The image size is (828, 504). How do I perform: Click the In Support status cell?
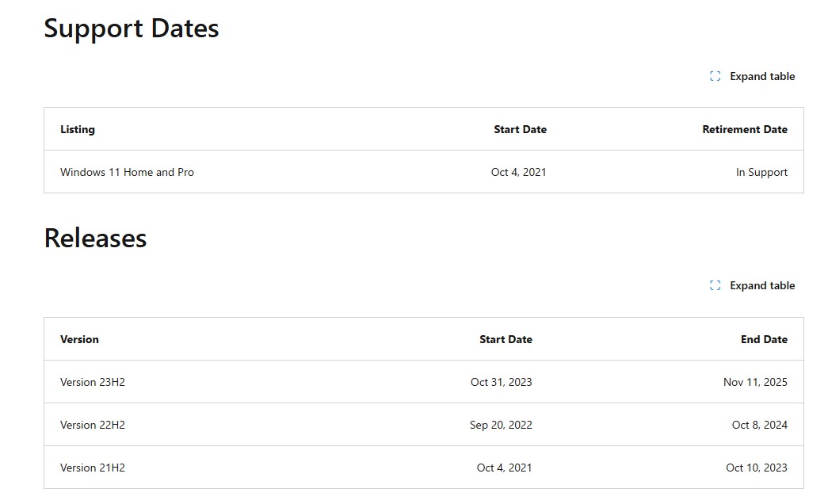(761, 172)
